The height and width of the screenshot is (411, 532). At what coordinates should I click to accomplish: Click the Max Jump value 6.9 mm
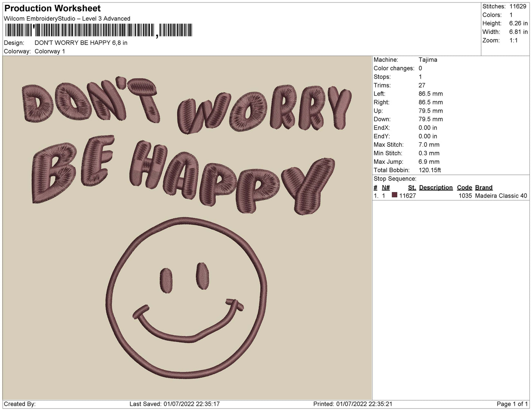(x=429, y=162)
